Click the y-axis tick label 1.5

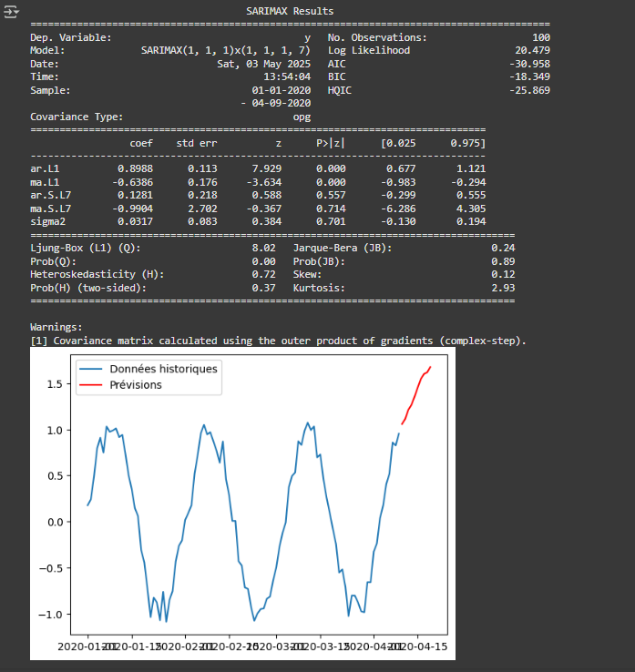click(55, 384)
